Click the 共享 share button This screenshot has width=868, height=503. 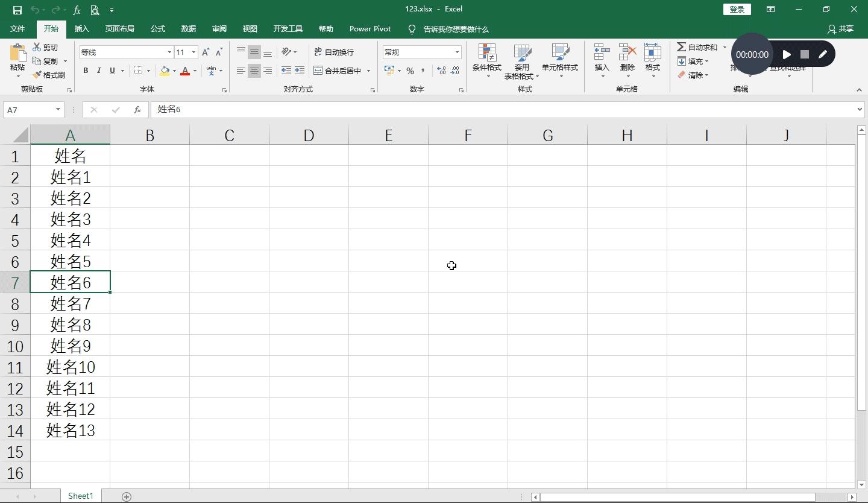click(841, 29)
